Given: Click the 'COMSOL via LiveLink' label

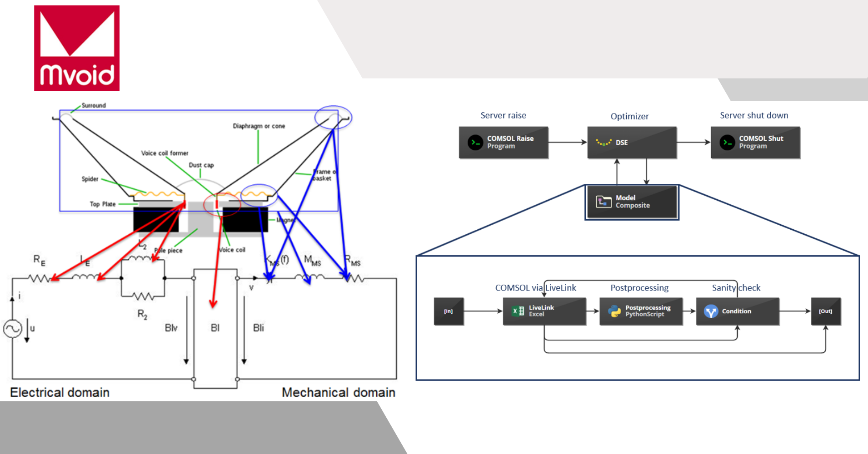Looking at the screenshot, I should point(535,288).
